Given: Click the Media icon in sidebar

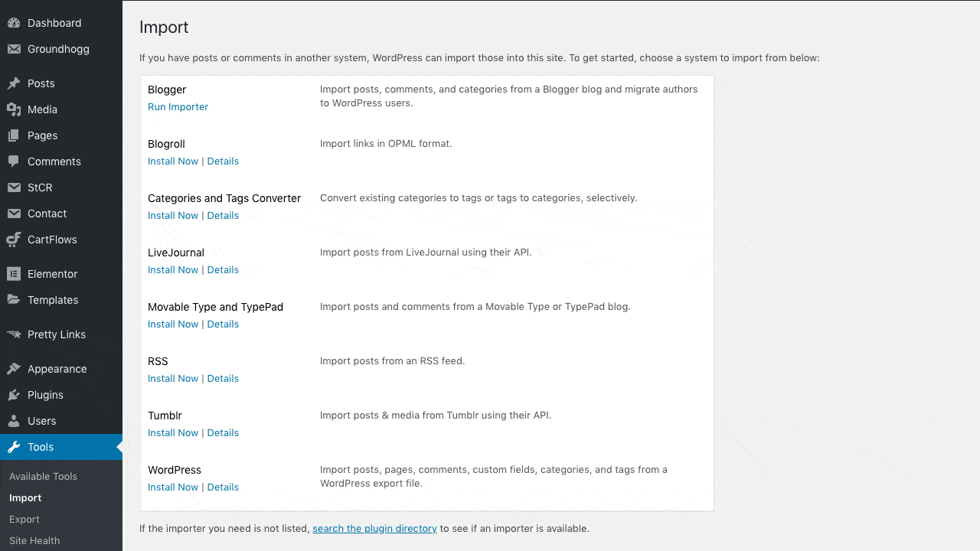Looking at the screenshot, I should (x=14, y=109).
